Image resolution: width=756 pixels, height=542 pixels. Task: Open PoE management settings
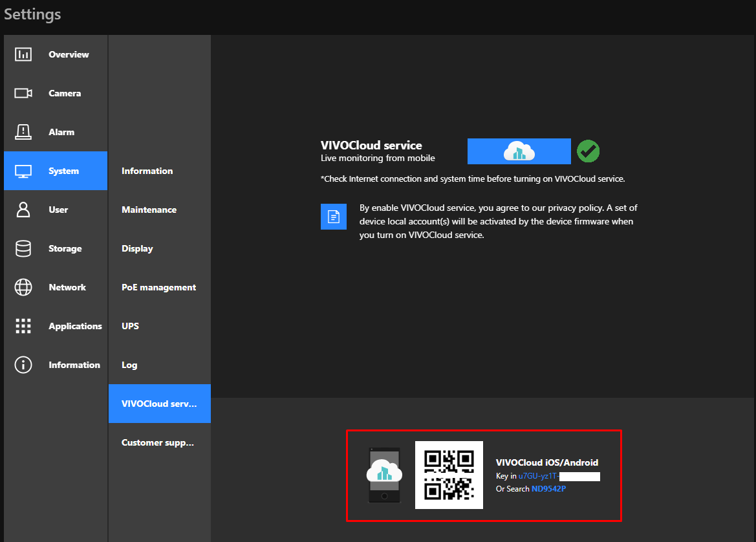coord(158,287)
